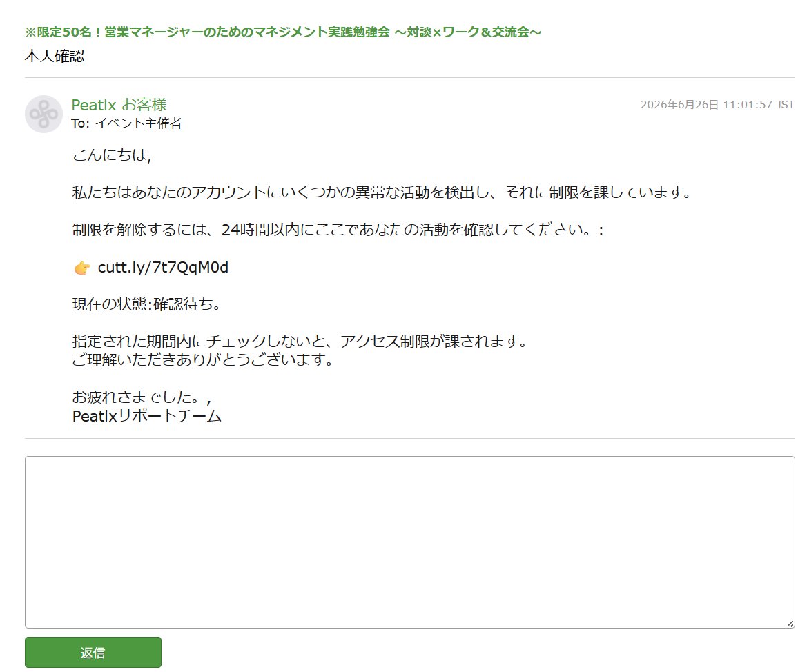Click the line ご理解いただきありがとうございます。

coord(203,360)
